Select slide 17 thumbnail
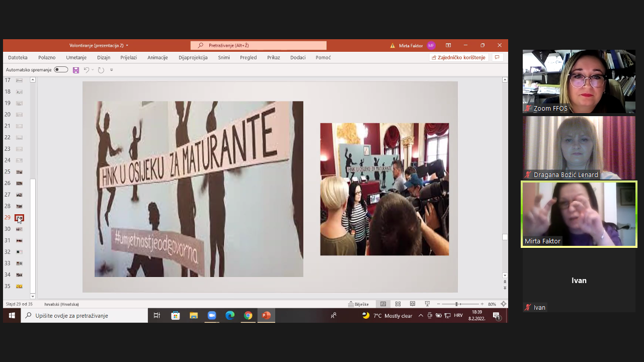Image resolution: width=644 pixels, height=362 pixels. (19, 80)
